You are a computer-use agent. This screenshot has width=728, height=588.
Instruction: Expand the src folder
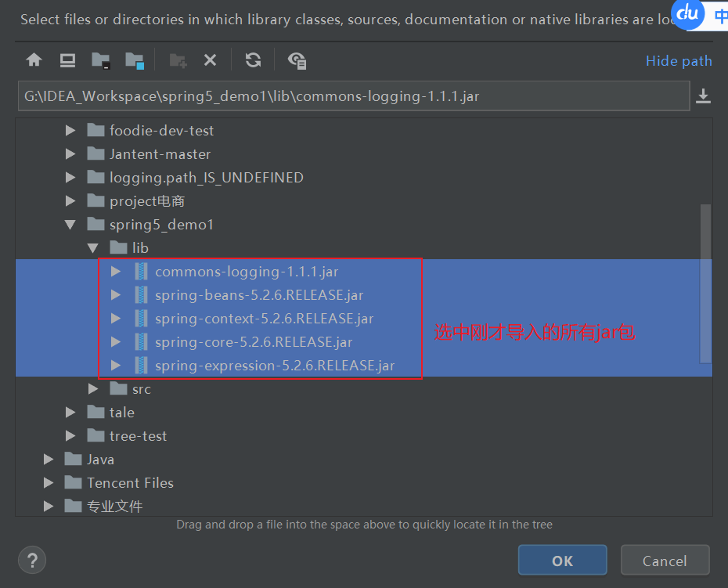pos(93,389)
